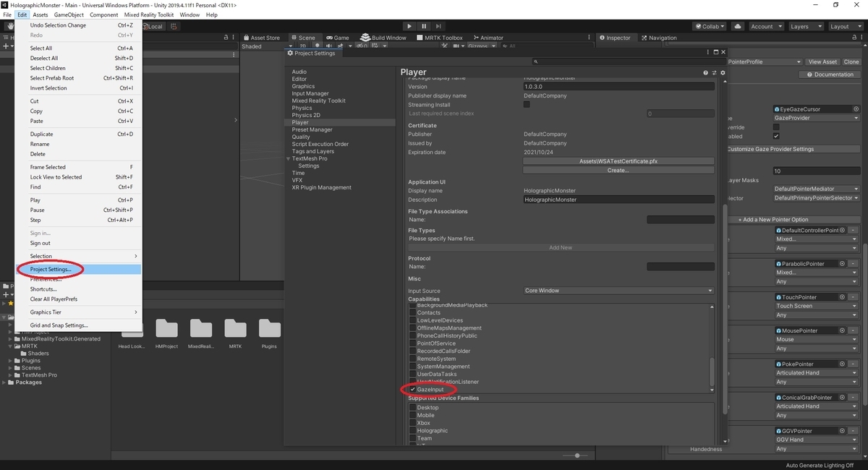
Task: Select Input Manager settings category
Action: (x=310, y=93)
